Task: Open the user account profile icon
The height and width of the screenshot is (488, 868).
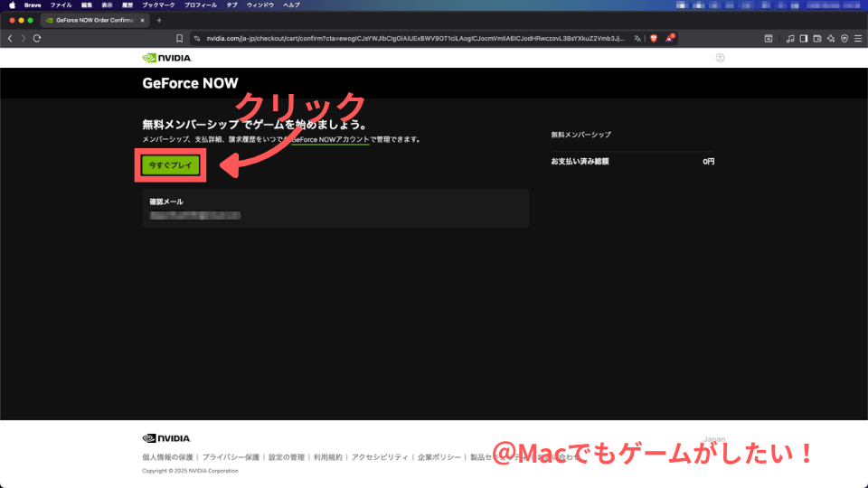Action: click(x=720, y=58)
